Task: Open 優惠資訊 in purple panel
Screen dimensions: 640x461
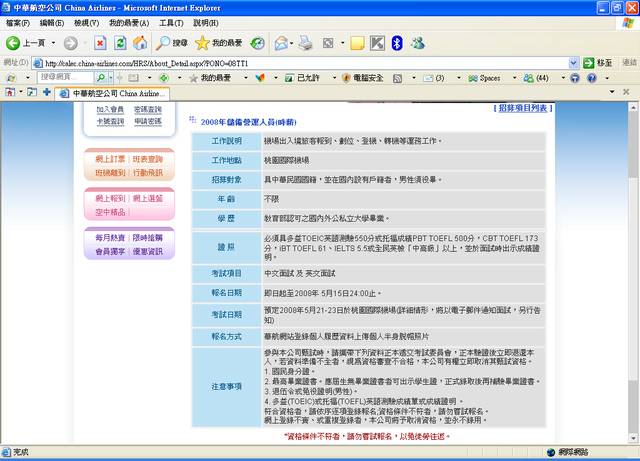Action: tap(148, 252)
